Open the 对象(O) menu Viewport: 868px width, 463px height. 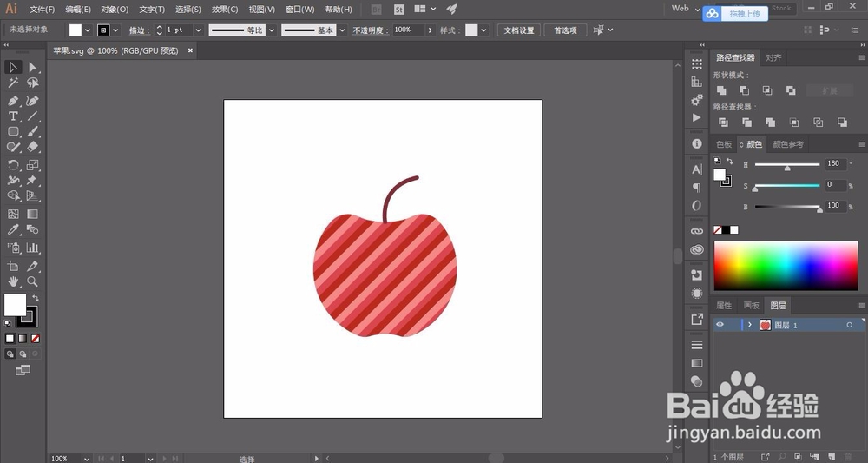tap(115, 10)
